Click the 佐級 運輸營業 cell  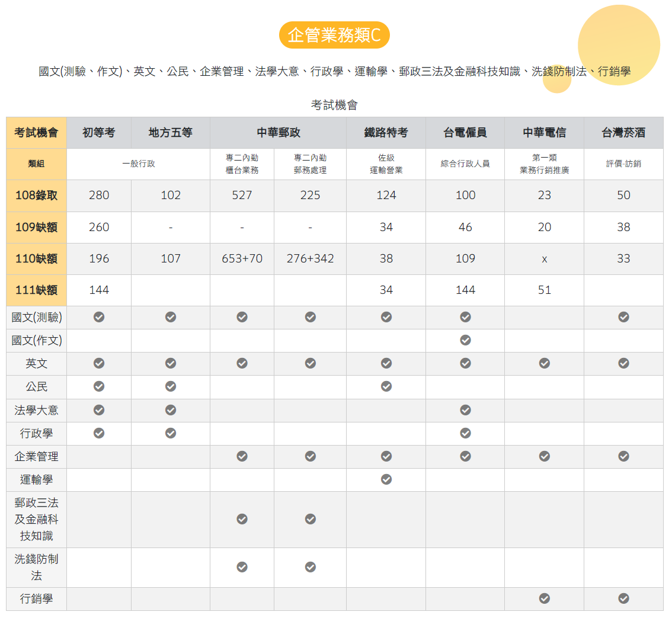[386, 164]
